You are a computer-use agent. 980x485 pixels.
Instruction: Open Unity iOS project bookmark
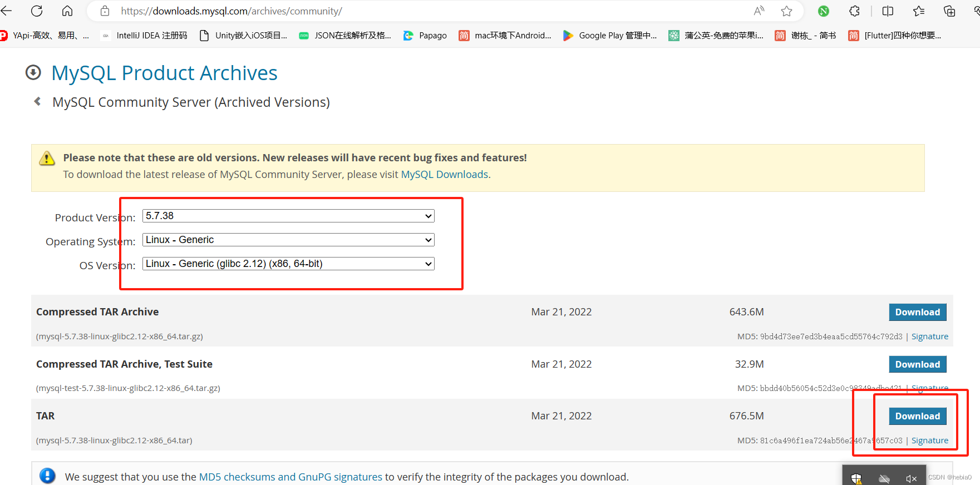tap(243, 36)
